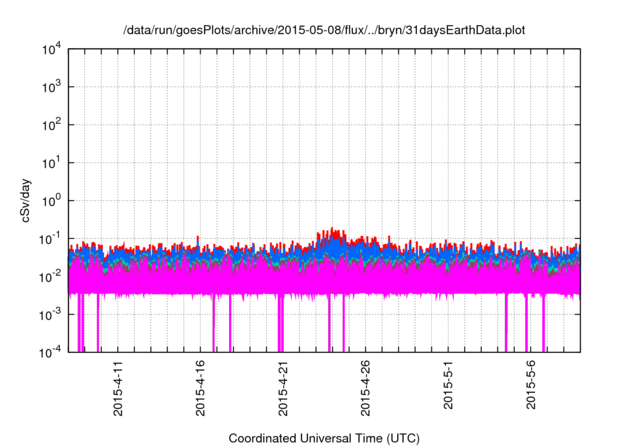Screen dimensions: 640x448
Task: Click the 10^0 y-axis tick label
Action: click(x=52, y=201)
